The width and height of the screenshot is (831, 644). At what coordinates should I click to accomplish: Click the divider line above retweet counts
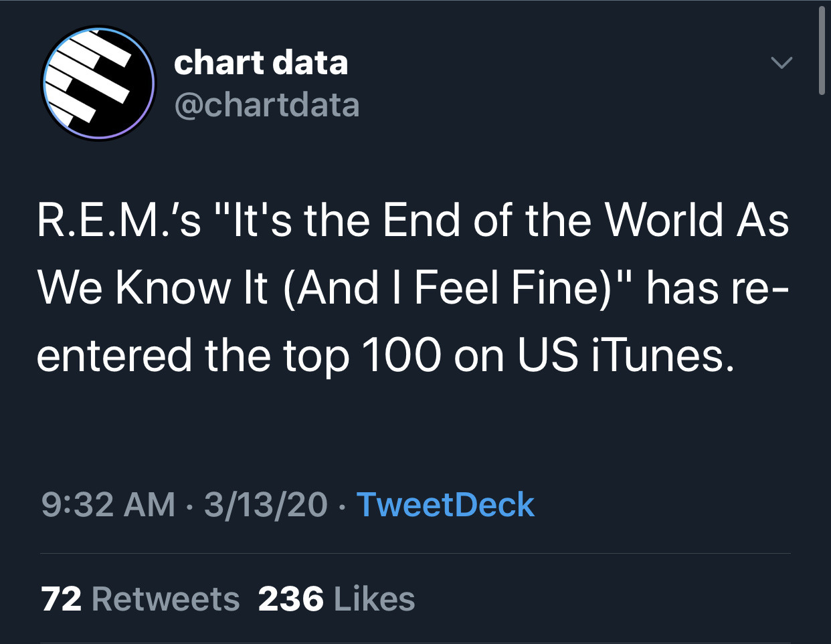pyautogui.click(x=415, y=554)
